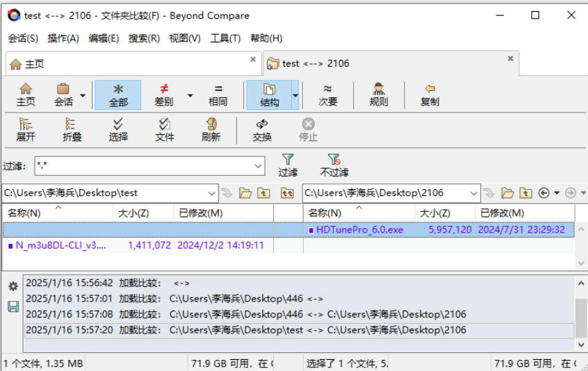The image size is (588, 371).
Task: Click the 交换 swap sides icon
Action: coord(262,130)
